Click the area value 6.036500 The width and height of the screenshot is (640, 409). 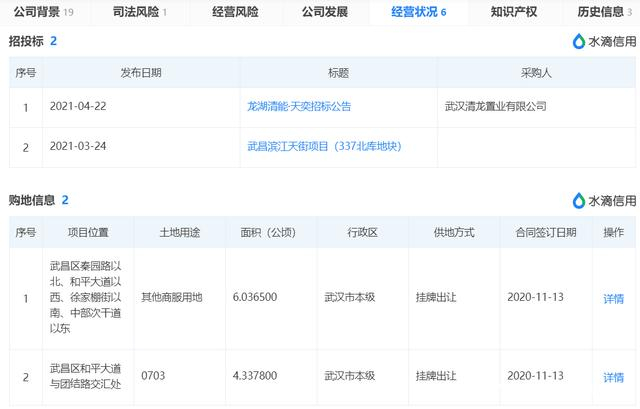coord(255,297)
